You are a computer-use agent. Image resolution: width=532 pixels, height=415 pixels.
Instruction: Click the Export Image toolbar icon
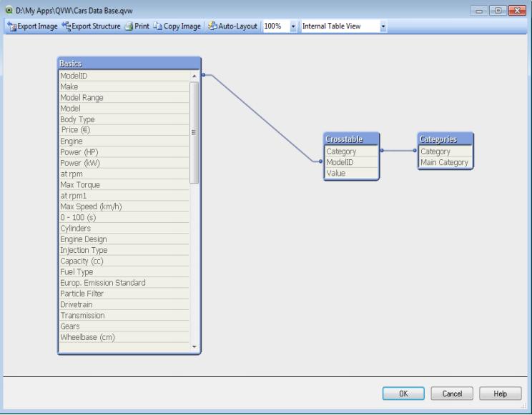point(12,26)
